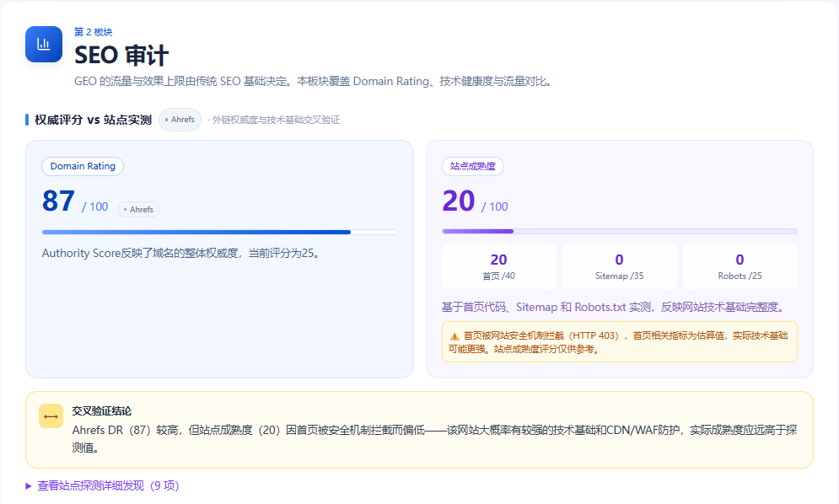Click the Authority Score description sentence

click(x=182, y=253)
